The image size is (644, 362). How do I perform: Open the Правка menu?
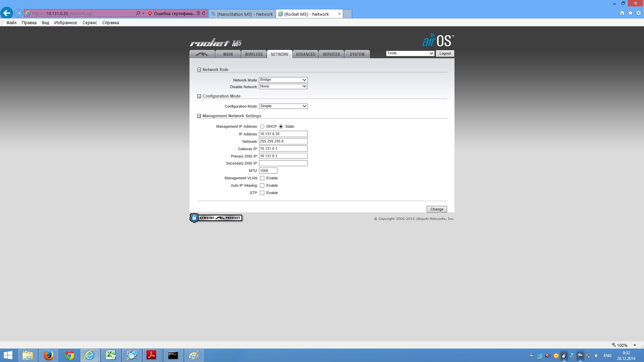click(x=29, y=23)
